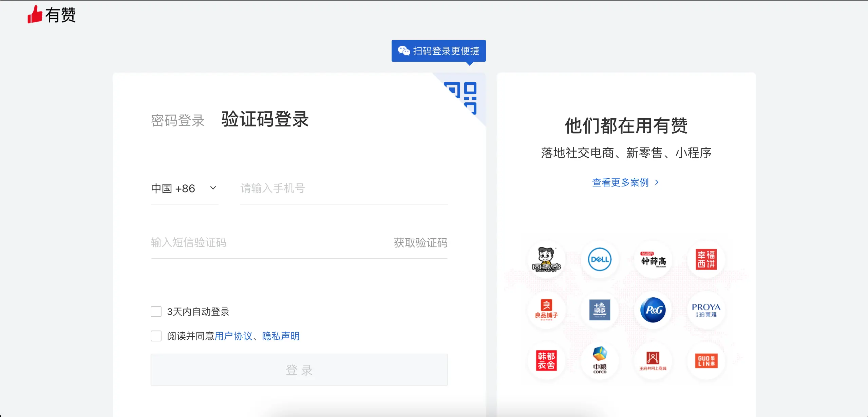Enable 3天内自动登录 checkbox
This screenshot has width=868, height=417.
pyautogui.click(x=156, y=312)
